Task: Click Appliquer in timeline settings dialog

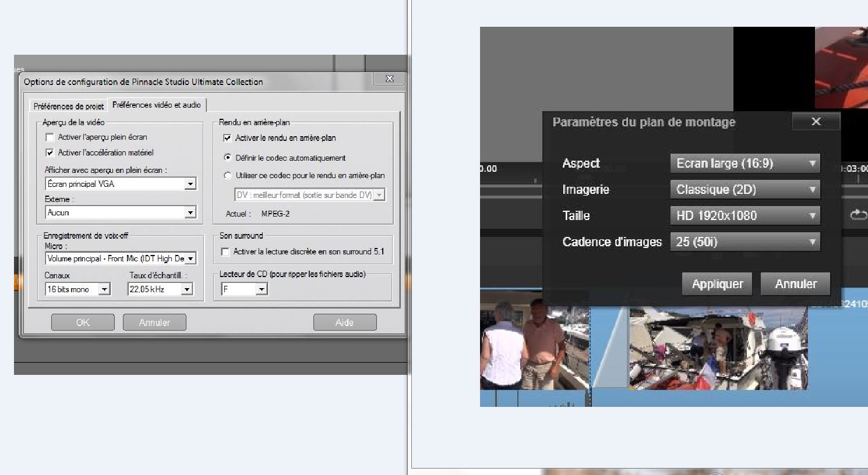Action: pos(717,284)
